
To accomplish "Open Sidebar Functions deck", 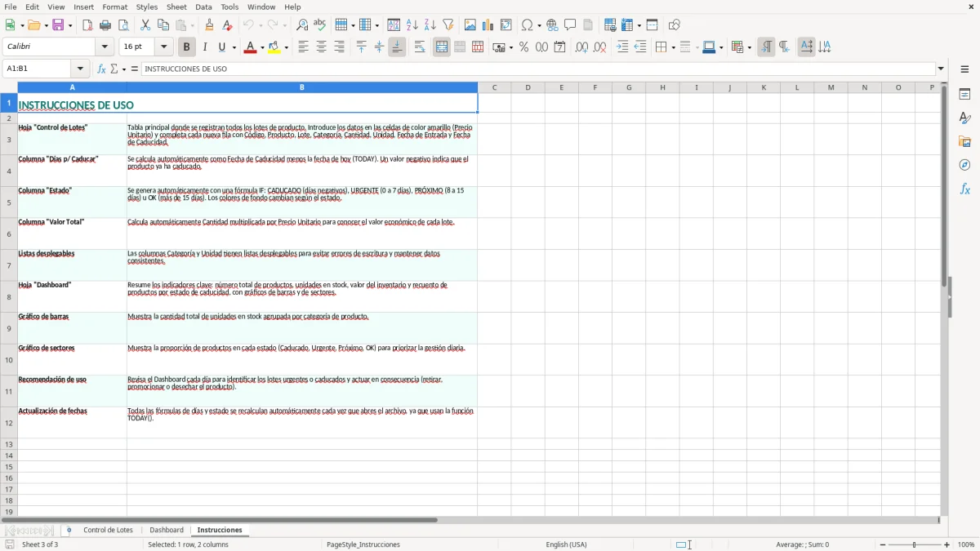I will tap(964, 189).
